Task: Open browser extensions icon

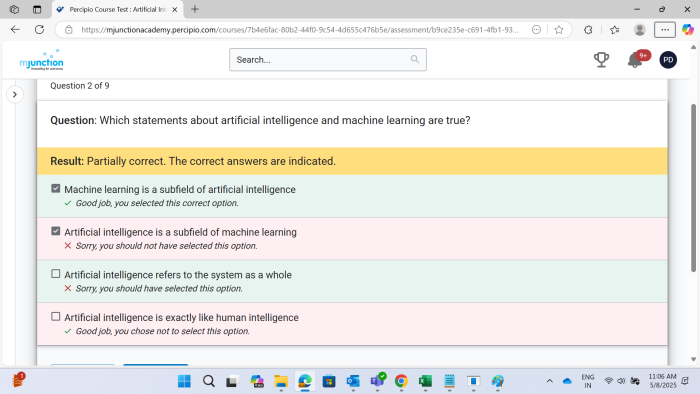Action: 588,30
